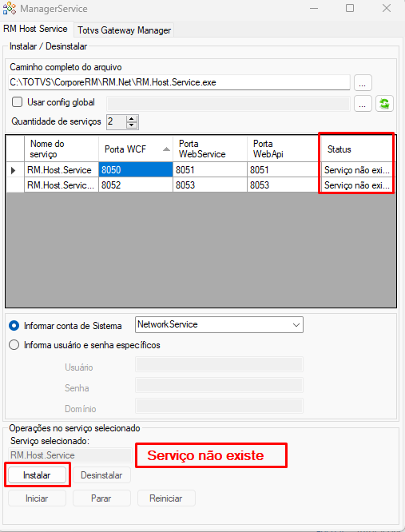This screenshot has width=405, height=532.
Task: Increase the Quantidade de serviços value
Action: pos(132,118)
